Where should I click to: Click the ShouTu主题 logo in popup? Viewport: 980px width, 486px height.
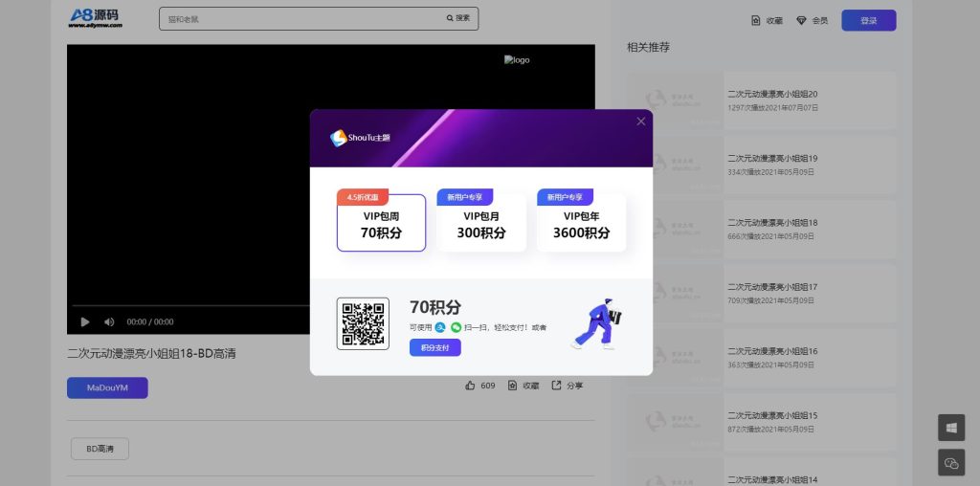point(360,138)
